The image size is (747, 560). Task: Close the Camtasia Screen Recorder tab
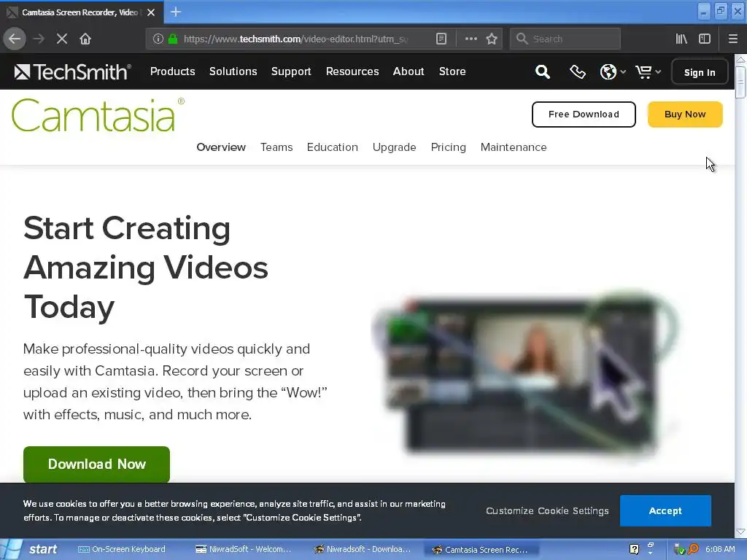(x=151, y=12)
